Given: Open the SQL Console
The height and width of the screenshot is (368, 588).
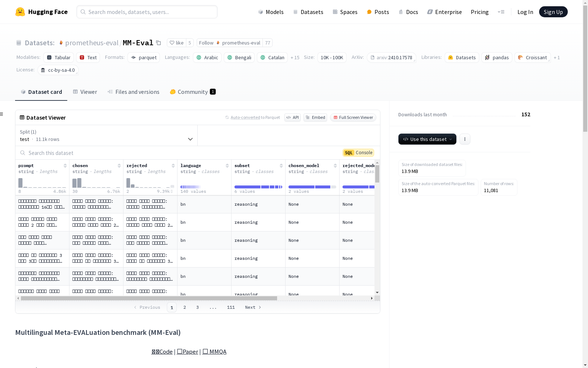Looking at the screenshot, I should (x=358, y=153).
